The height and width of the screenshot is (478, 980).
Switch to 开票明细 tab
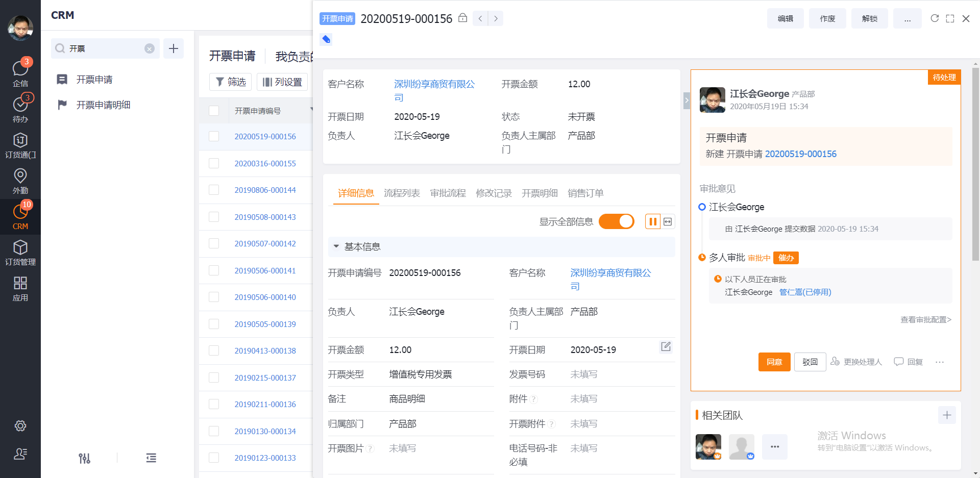pyautogui.click(x=540, y=193)
